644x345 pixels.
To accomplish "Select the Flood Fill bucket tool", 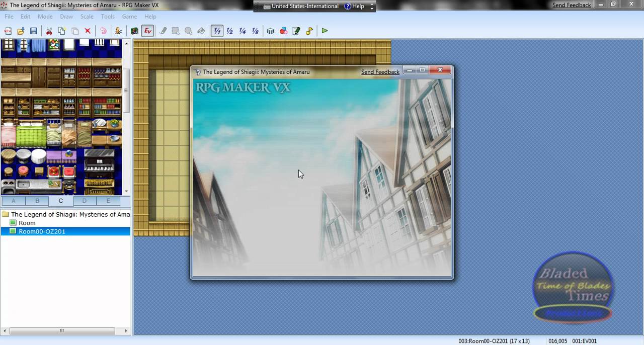I will (x=201, y=31).
